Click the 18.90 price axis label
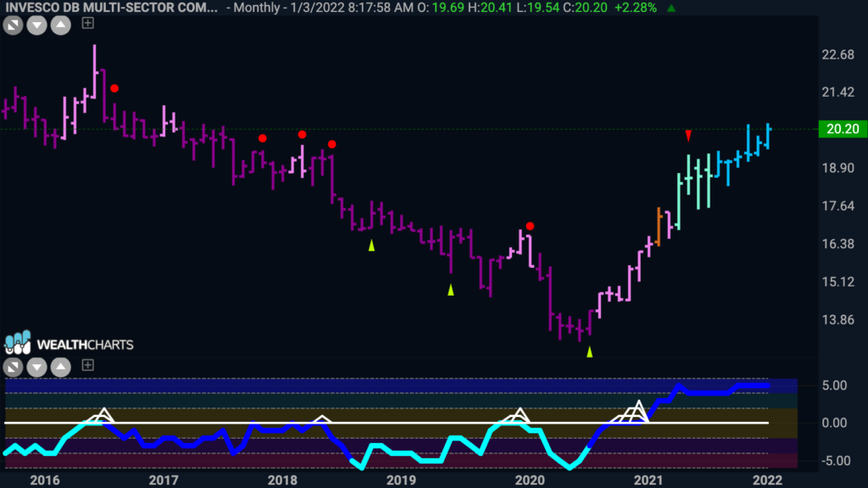Viewport: 868px width, 488px height. click(x=838, y=169)
